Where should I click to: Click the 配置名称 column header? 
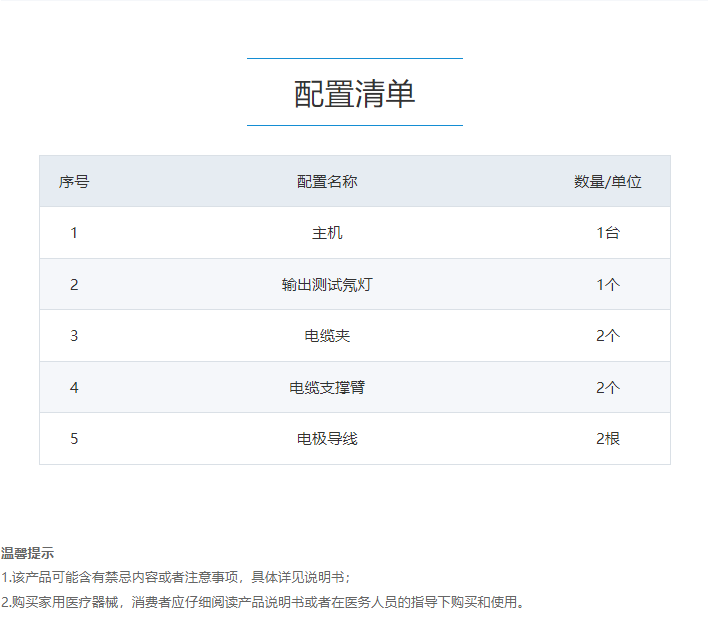(x=327, y=182)
